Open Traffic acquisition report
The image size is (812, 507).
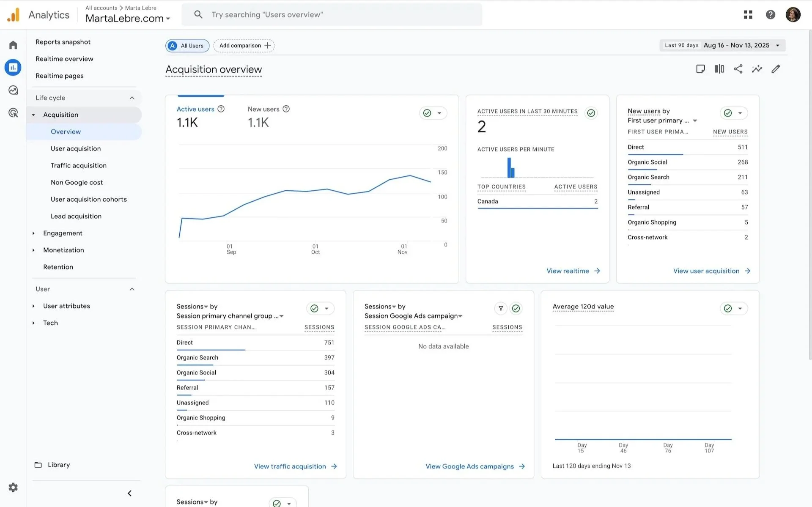tap(78, 165)
